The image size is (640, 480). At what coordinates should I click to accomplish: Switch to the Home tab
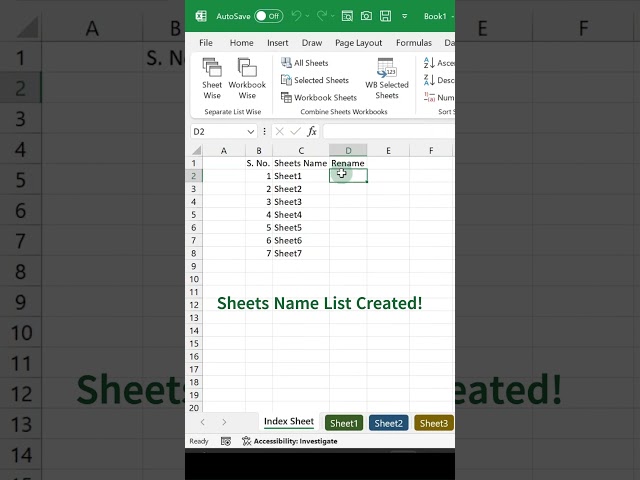(241, 43)
